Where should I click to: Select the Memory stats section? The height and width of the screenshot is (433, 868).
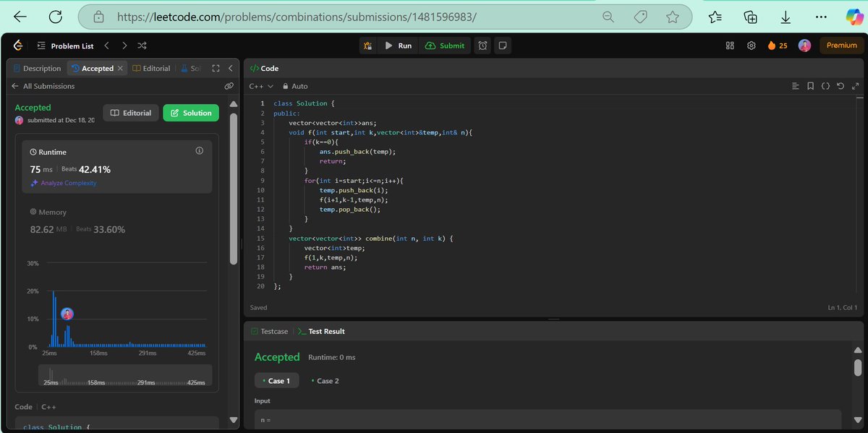point(117,221)
